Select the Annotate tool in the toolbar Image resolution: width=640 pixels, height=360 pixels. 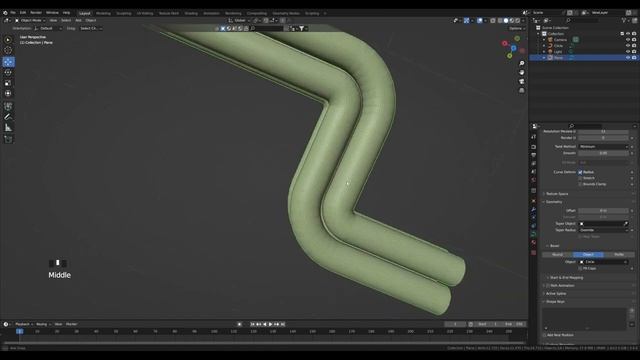click(8, 117)
